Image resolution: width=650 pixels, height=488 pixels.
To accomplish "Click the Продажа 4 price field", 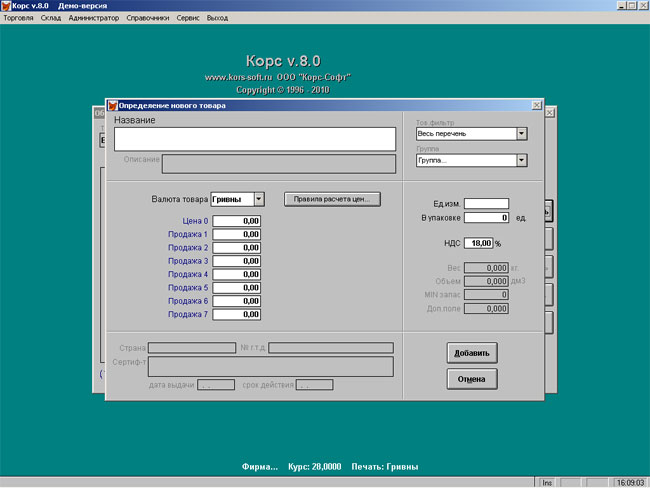I will pyautogui.click(x=237, y=274).
